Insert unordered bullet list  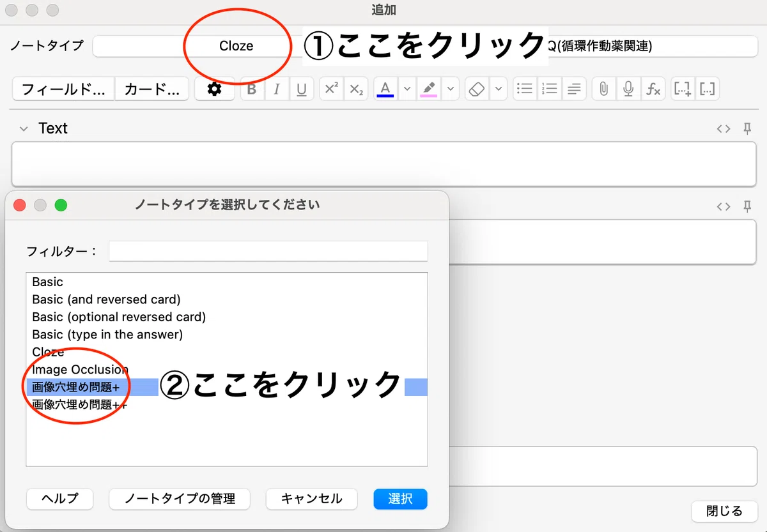point(525,89)
